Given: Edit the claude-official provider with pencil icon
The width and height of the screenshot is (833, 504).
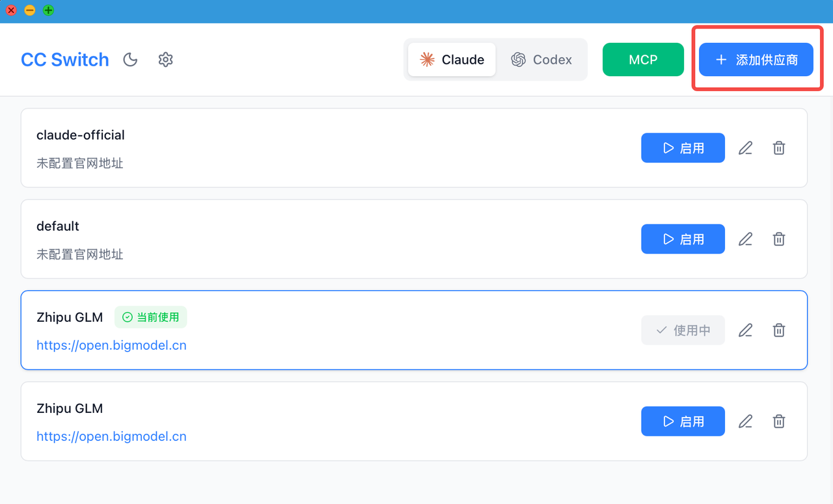Looking at the screenshot, I should [745, 148].
